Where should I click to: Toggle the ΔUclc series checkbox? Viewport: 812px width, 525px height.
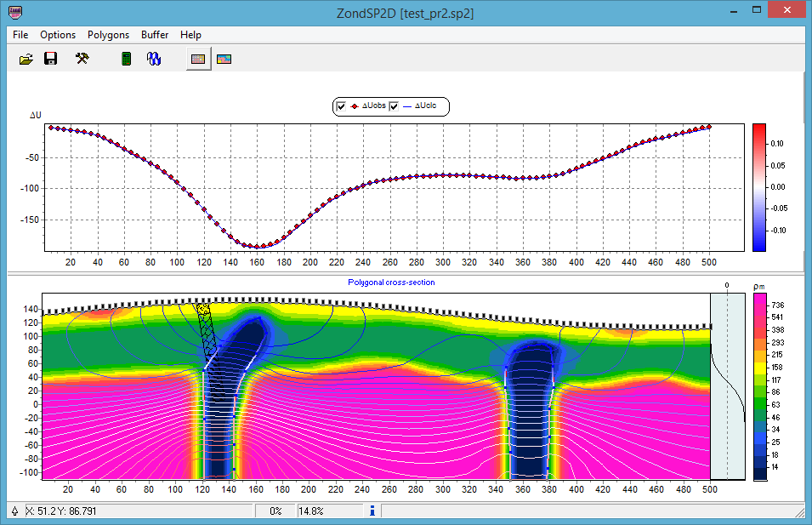[393, 106]
